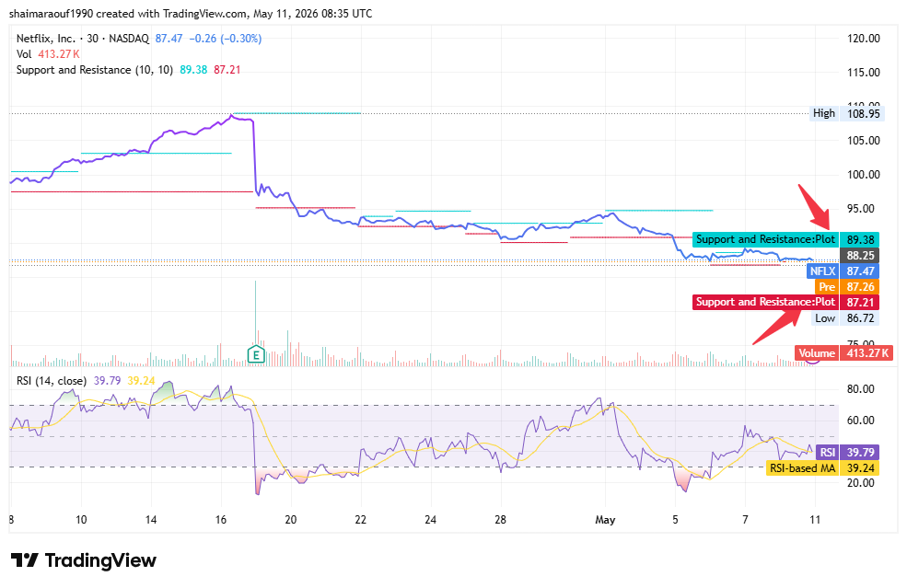Click the '60.00' RSI axis tick
907x588 pixels.
(860, 421)
